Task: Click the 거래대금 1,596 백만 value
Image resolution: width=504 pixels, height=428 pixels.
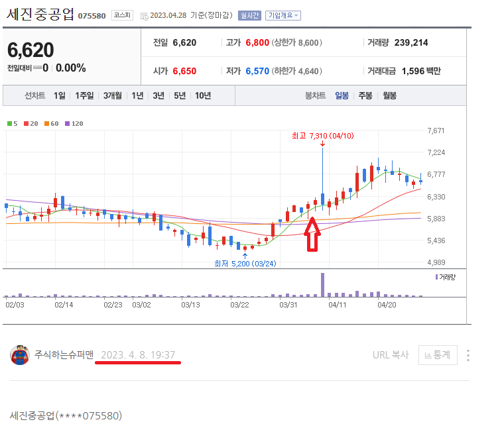Action: [421, 71]
